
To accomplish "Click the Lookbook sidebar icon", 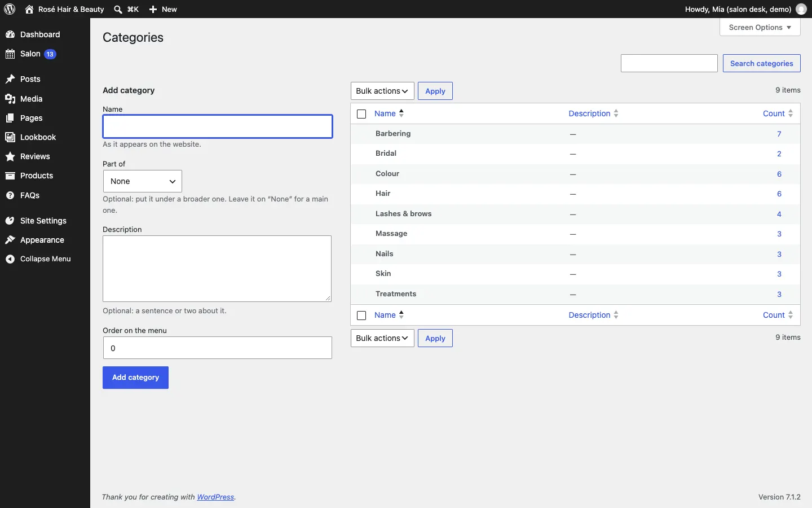I will click(10, 137).
